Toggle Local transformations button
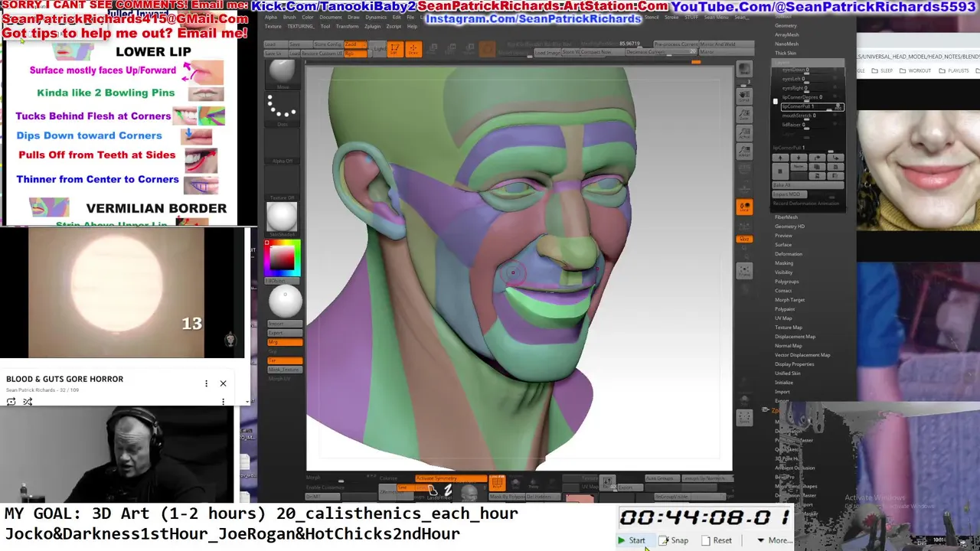 tap(744, 206)
